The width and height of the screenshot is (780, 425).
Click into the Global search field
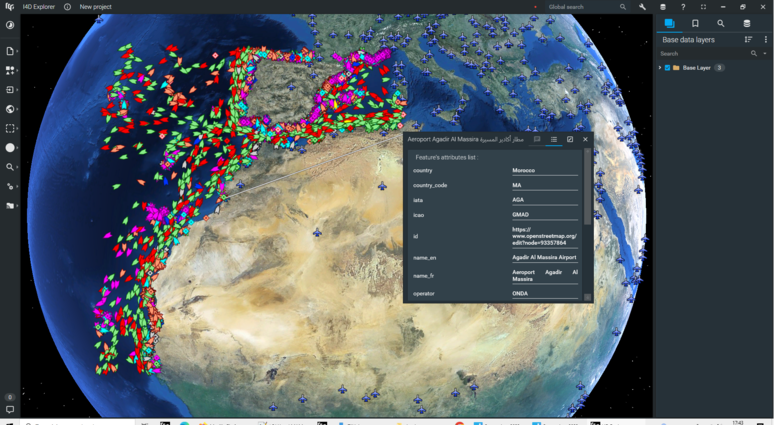(583, 7)
